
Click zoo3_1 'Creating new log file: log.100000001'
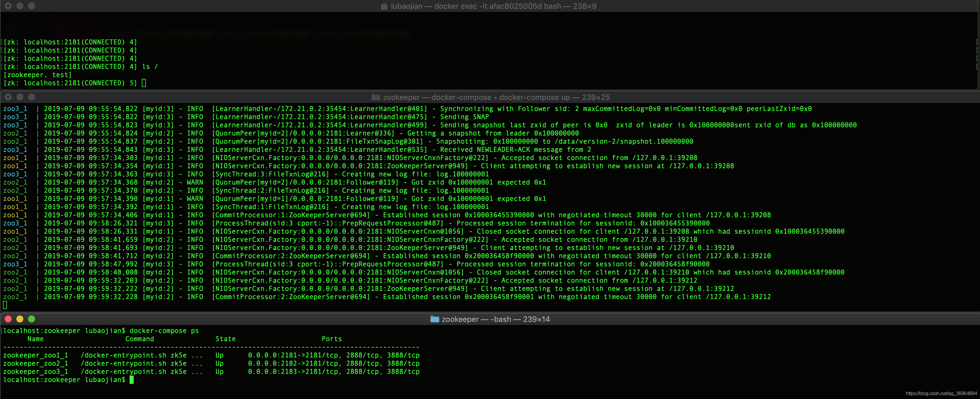[415, 174]
